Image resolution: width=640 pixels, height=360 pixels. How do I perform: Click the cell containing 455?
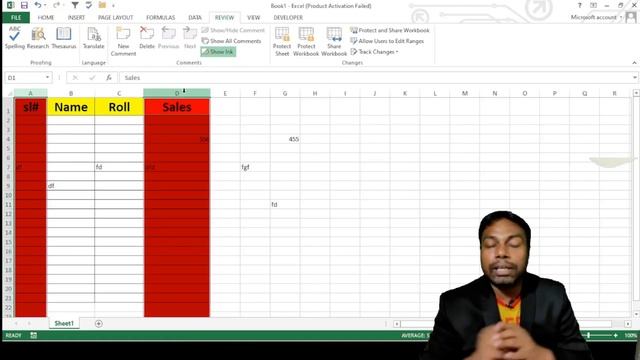pos(285,139)
